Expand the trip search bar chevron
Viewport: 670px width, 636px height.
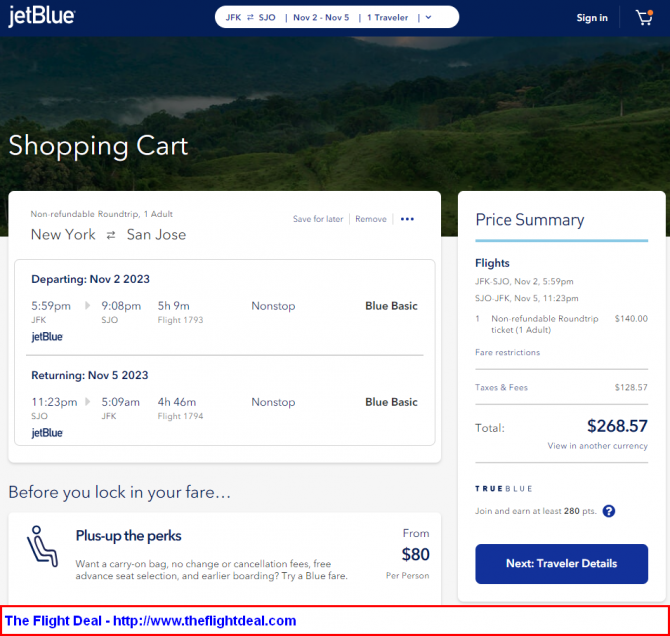pos(429,18)
